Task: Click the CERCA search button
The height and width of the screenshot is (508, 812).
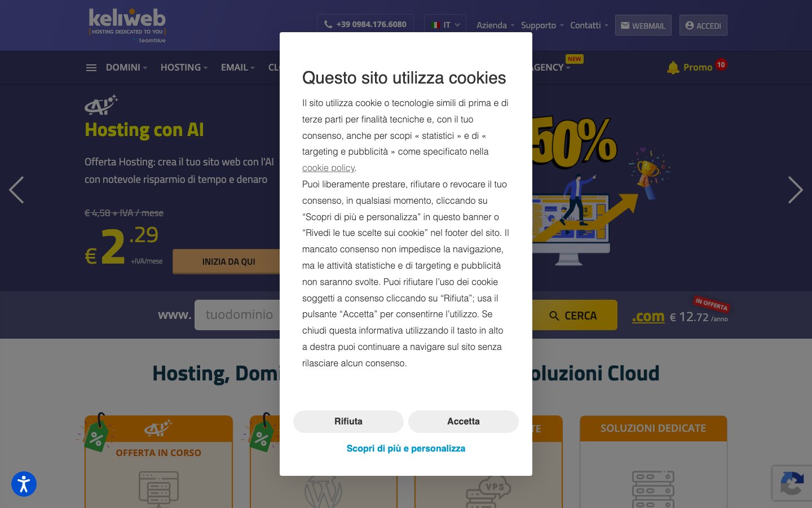Action: (574, 315)
